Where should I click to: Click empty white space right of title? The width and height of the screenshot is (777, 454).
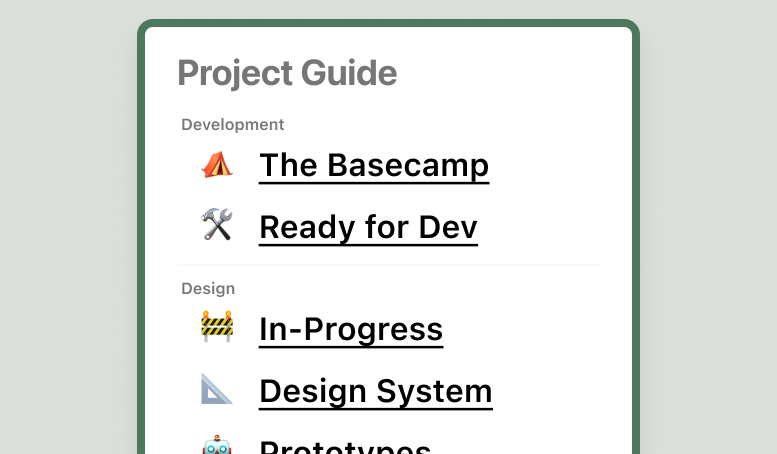coord(510,73)
